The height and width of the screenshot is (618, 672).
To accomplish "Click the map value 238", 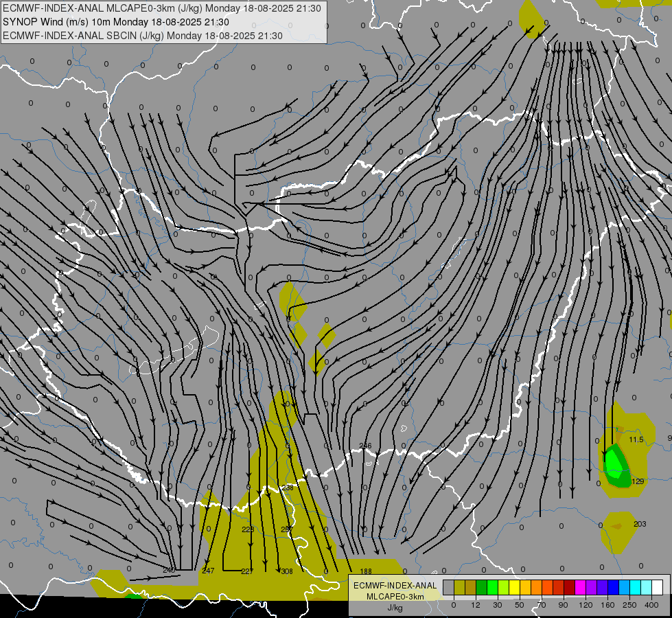I will [288, 488].
